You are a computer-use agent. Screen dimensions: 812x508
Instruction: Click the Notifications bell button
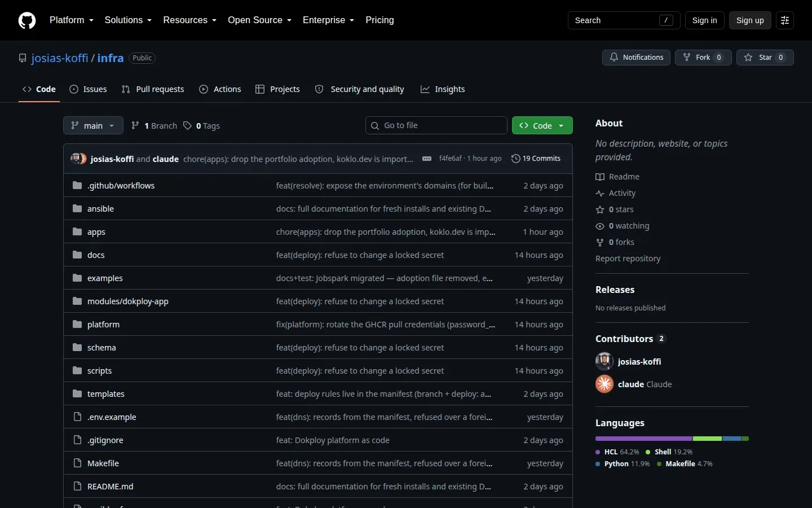(636, 58)
